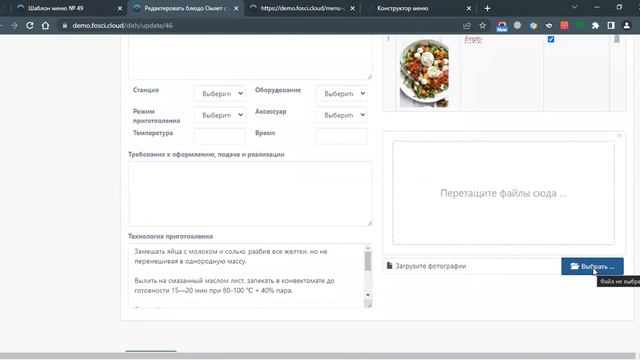Viewport: 640px width, 360px height.
Task: Click the 'Технология приготовления' text area
Action: coord(246,276)
